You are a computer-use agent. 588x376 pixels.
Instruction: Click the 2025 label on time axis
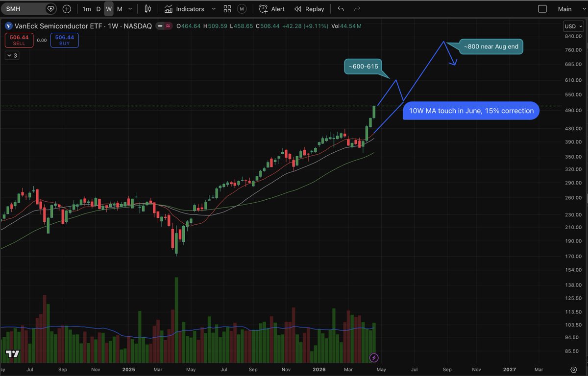(128, 369)
